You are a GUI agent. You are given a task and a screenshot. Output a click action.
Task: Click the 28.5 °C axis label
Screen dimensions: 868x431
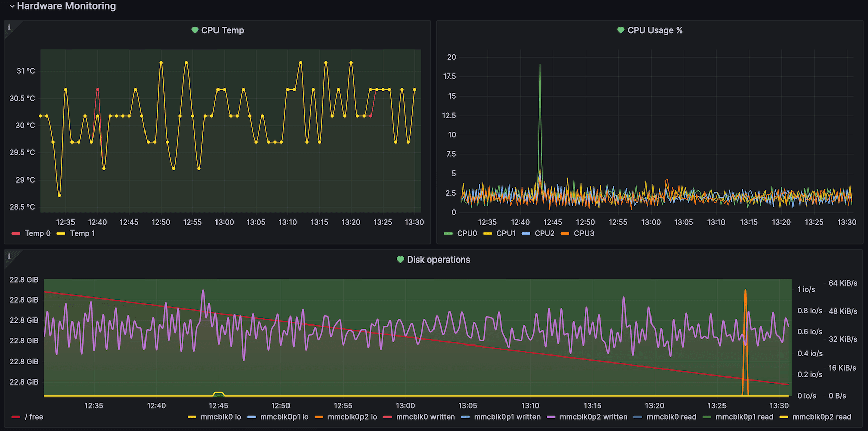[23, 207]
